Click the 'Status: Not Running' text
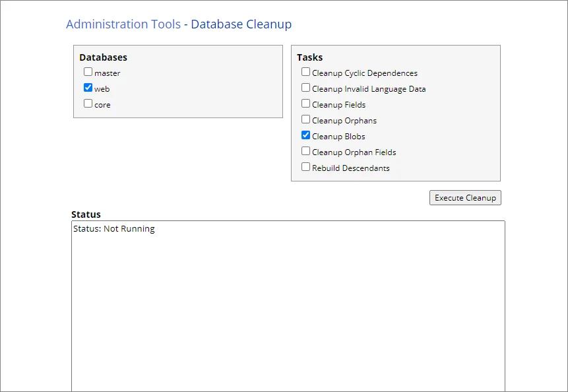This screenshot has height=392, width=568. point(113,228)
